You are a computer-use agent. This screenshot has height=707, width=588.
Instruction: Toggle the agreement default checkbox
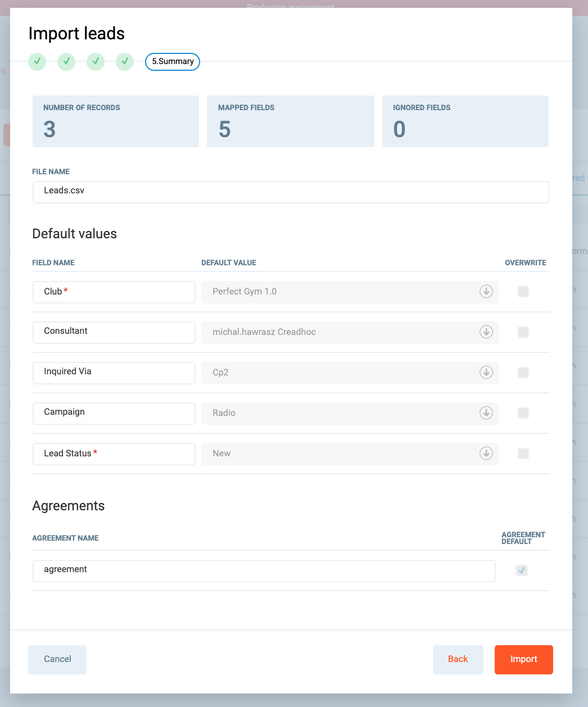[x=522, y=570]
